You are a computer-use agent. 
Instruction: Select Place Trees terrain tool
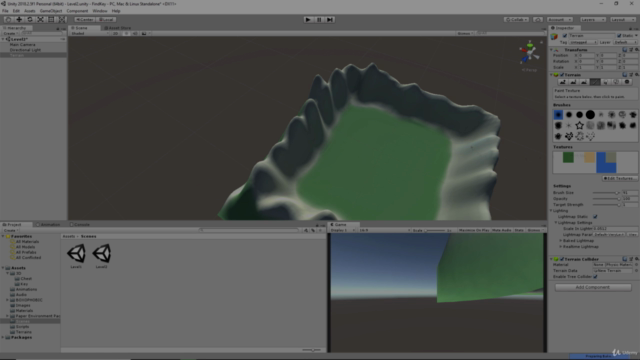[605, 82]
